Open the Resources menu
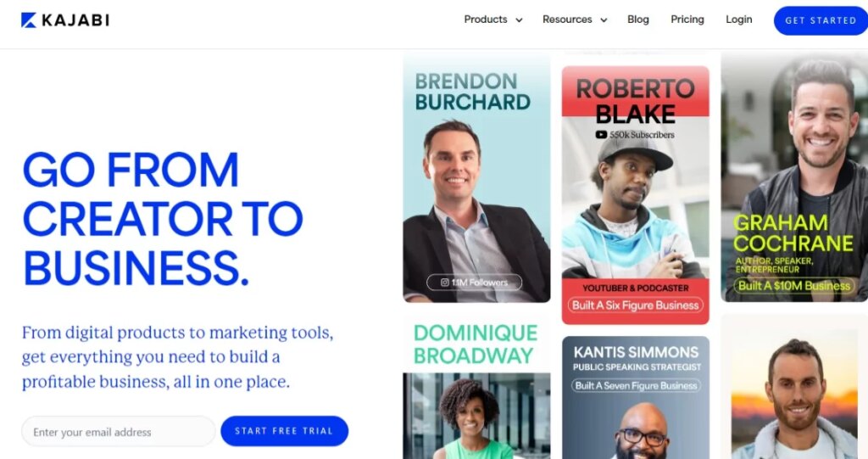868x459 pixels. [x=567, y=20]
